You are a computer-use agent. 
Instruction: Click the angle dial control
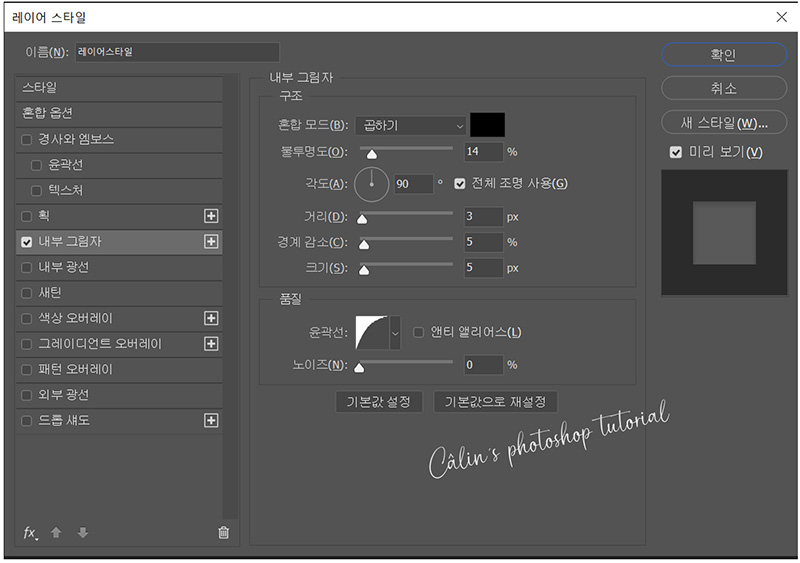coord(371,184)
